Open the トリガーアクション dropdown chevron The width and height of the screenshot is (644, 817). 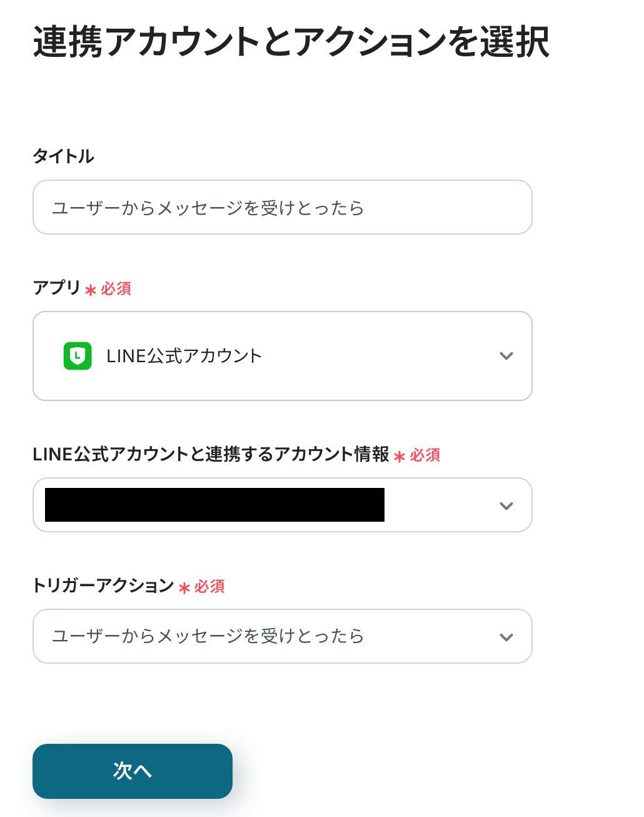click(x=506, y=637)
